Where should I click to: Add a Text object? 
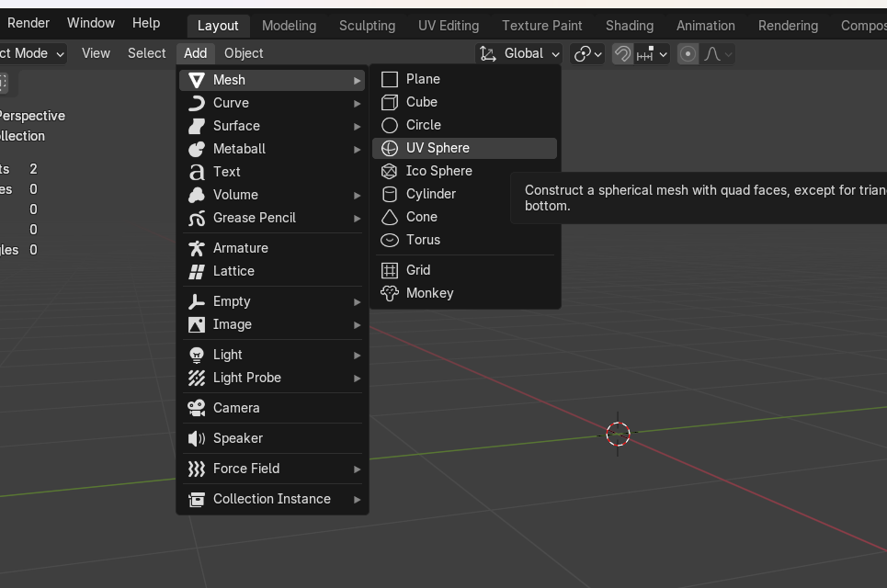(272, 172)
